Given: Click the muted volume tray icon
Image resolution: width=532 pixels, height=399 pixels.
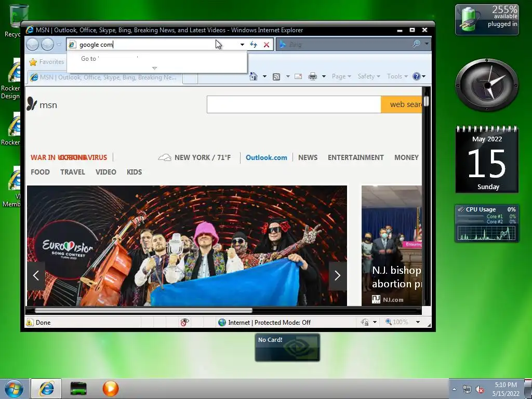Looking at the screenshot, I should pos(480,390).
